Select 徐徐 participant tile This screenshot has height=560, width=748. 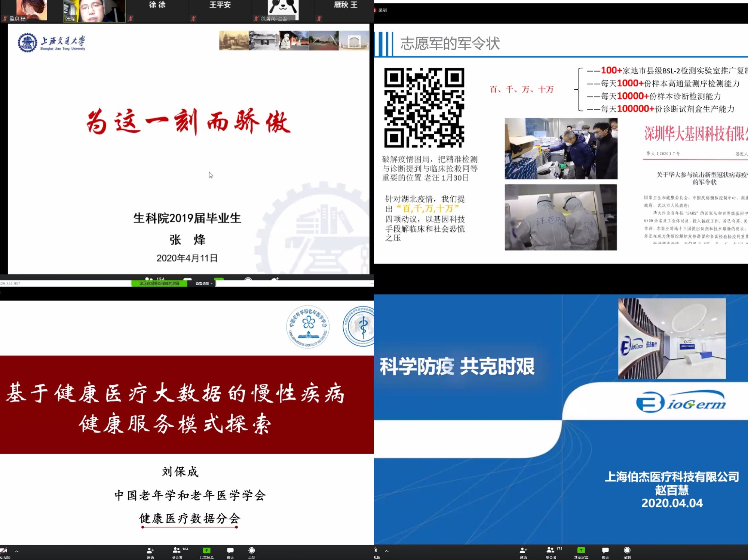click(157, 11)
